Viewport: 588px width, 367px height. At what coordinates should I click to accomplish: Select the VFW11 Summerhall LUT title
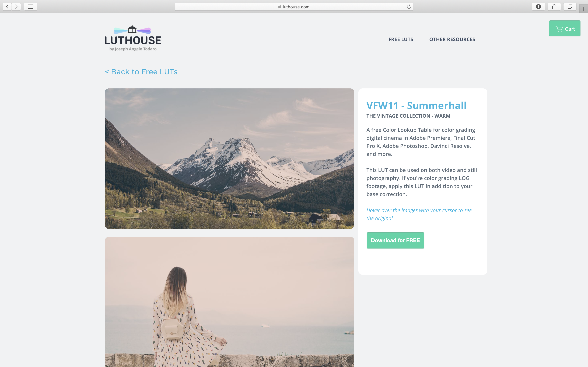coord(416,105)
